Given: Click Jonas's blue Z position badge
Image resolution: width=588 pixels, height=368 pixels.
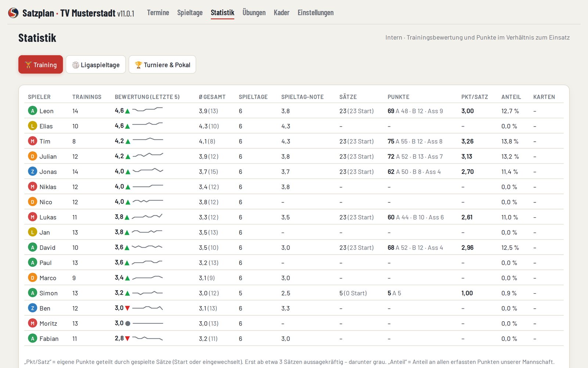Looking at the screenshot, I should pyautogui.click(x=32, y=171).
